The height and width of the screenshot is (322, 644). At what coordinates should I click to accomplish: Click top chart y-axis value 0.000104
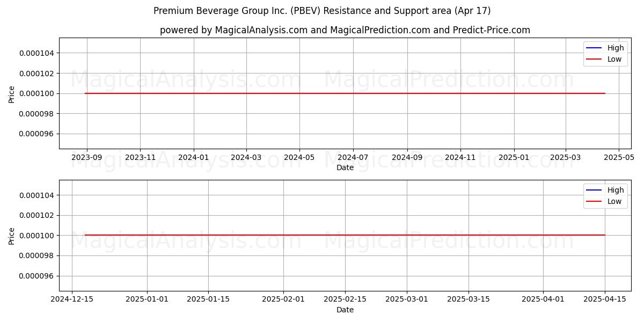coord(36,53)
